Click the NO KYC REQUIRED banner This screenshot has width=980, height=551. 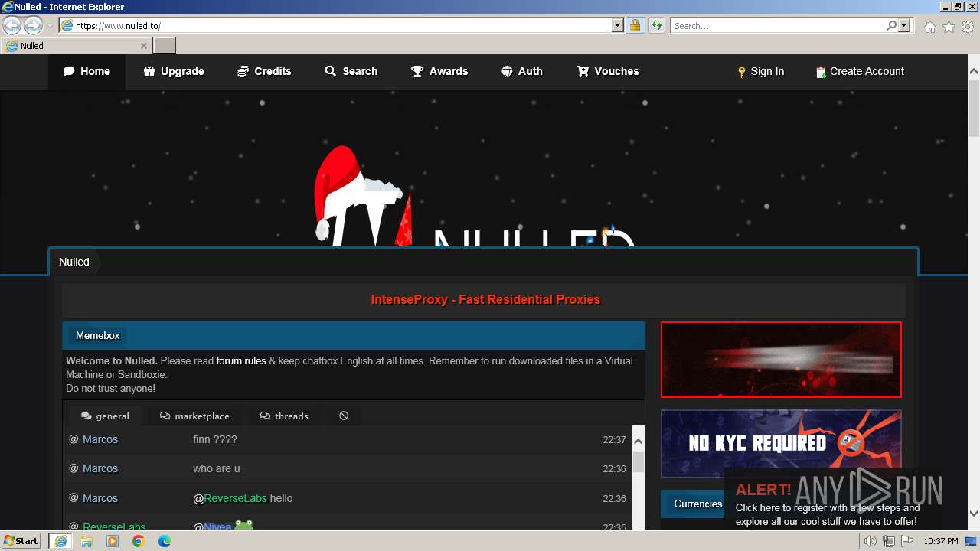click(781, 444)
